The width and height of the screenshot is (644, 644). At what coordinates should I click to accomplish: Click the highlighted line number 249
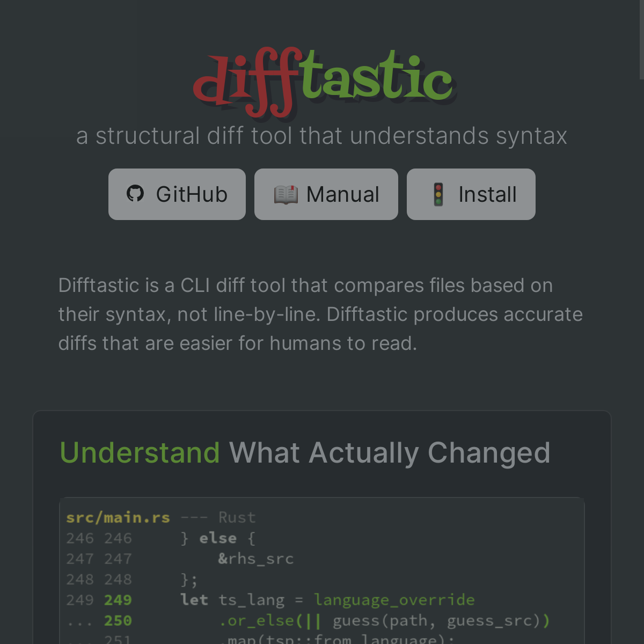coord(118,600)
